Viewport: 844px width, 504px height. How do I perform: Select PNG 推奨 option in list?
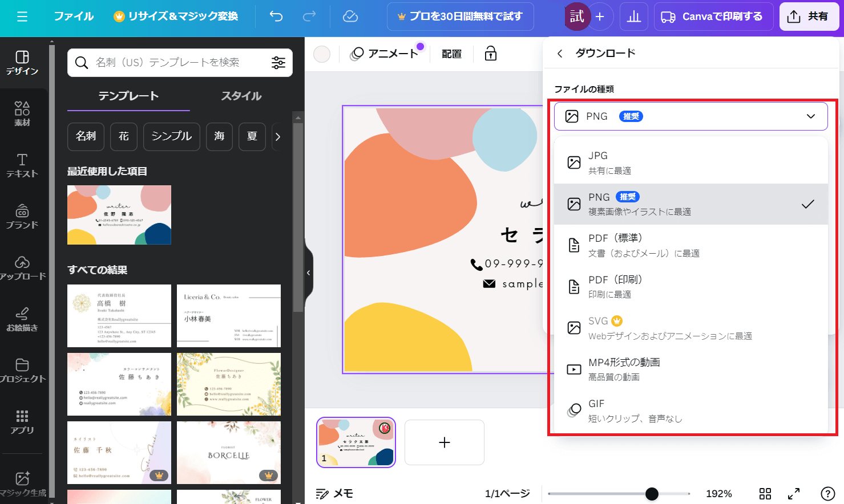691,204
